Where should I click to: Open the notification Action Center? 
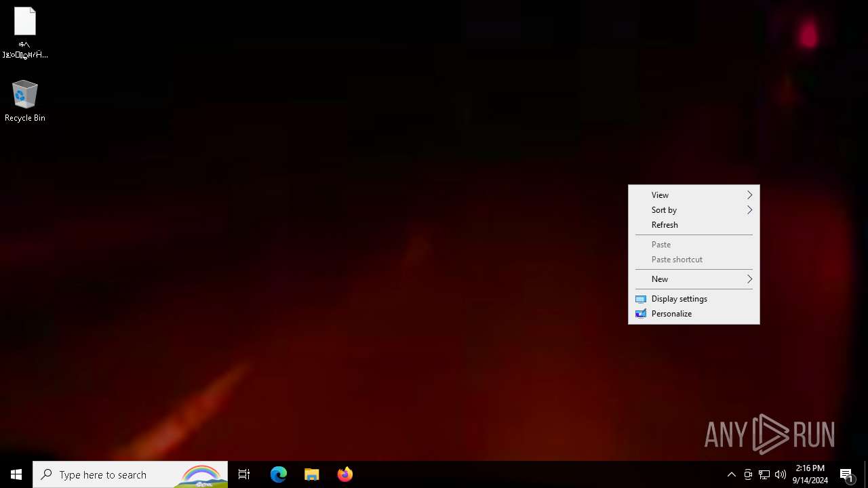(847, 474)
